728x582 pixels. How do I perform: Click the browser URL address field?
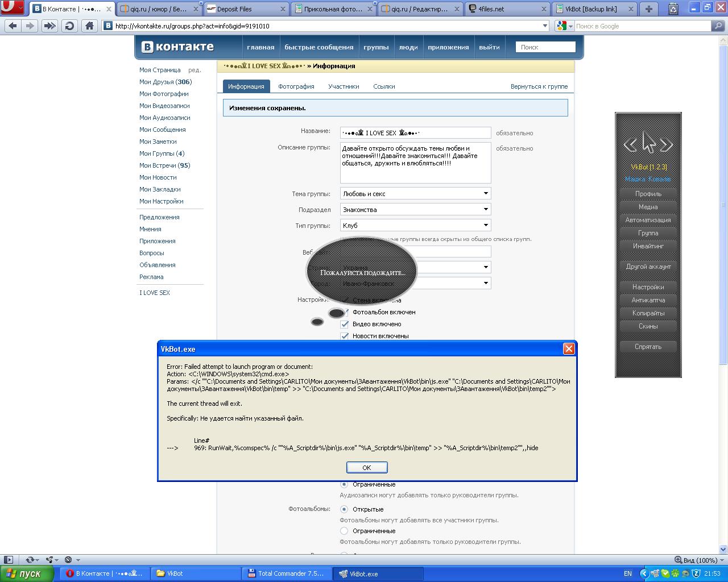(326, 26)
